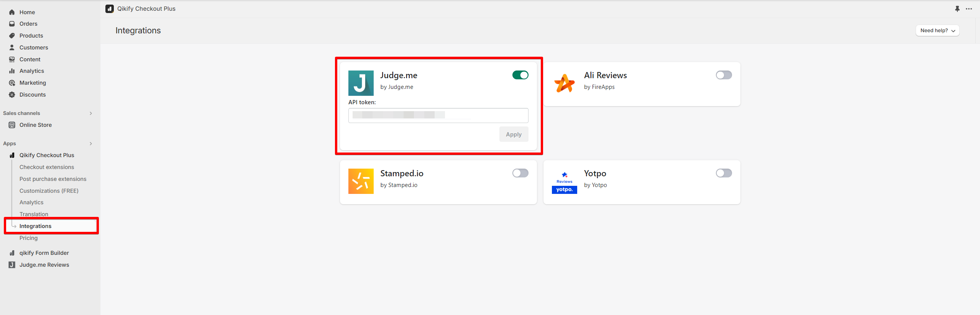Click the Content icon in sidebar

12,59
